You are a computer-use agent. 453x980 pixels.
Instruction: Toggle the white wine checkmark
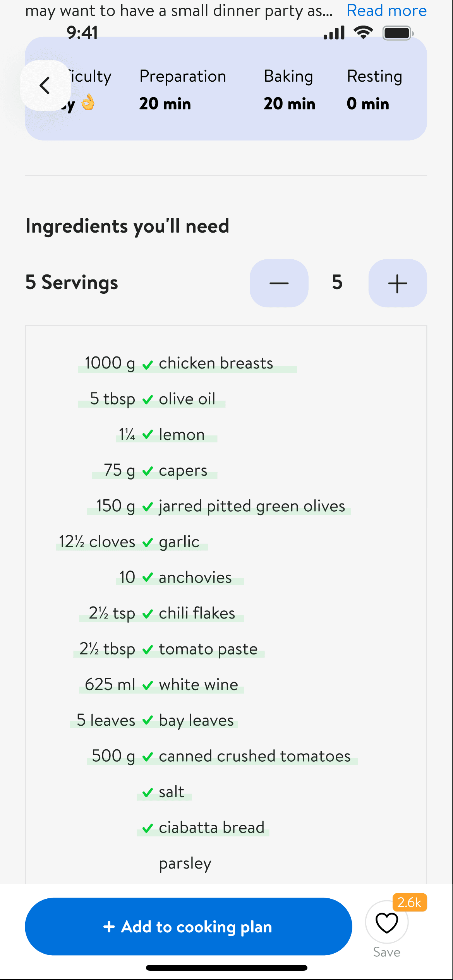click(148, 685)
